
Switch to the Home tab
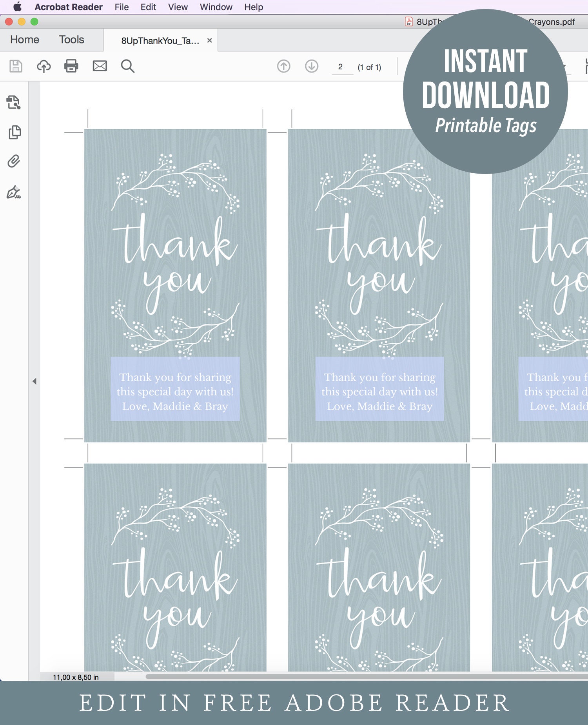click(x=25, y=40)
